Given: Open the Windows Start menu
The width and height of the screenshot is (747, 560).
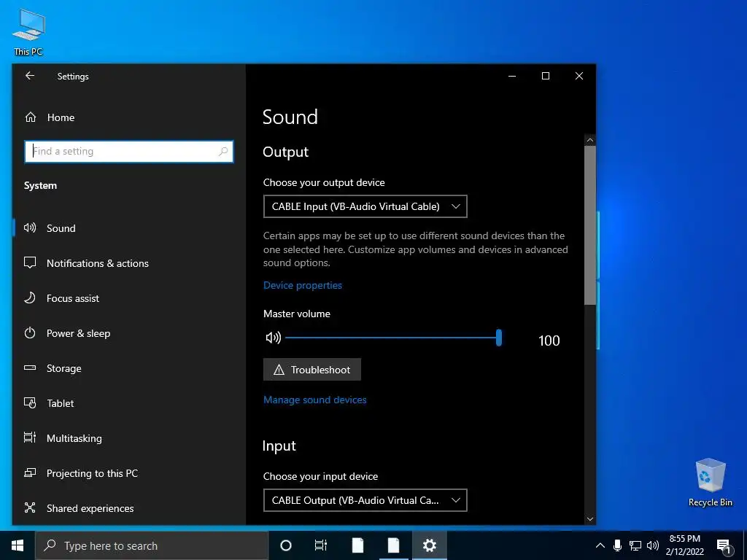Looking at the screenshot, I should pyautogui.click(x=18, y=545).
